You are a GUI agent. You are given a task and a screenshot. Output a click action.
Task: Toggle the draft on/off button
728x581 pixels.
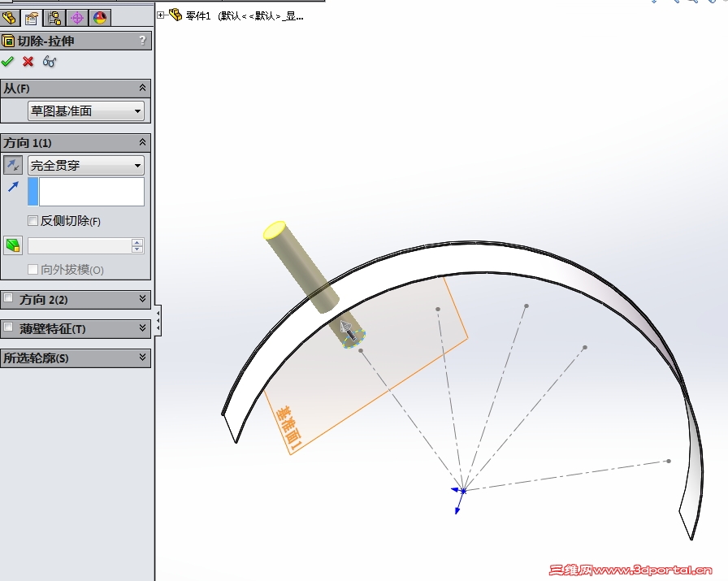[13, 245]
